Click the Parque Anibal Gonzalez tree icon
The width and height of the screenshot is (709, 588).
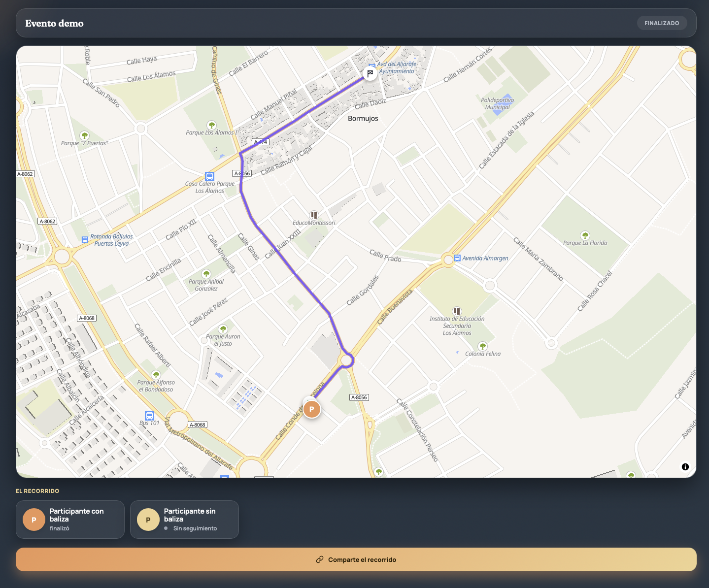pyautogui.click(x=206, y=274)
